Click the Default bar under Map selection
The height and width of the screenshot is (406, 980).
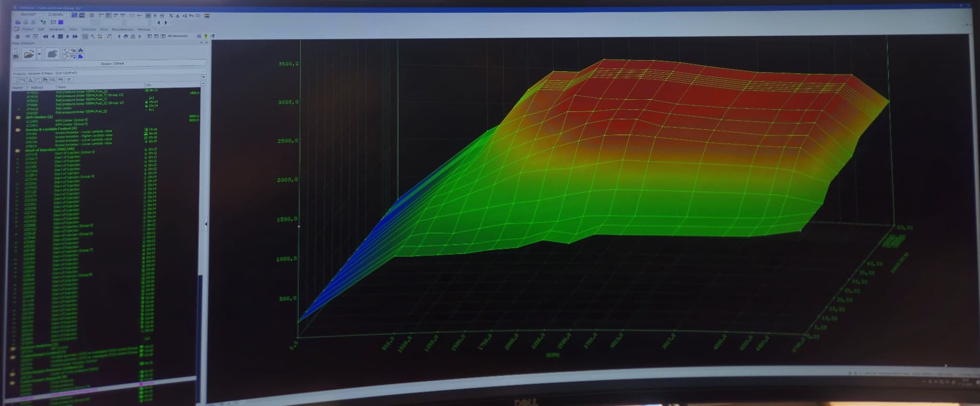click(109, 64)
